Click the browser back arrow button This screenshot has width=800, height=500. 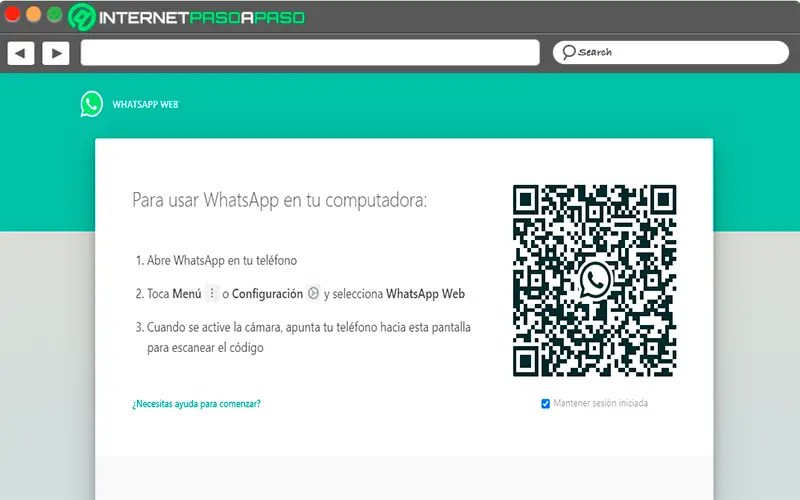pyautogui.click(x=21, y=53)
